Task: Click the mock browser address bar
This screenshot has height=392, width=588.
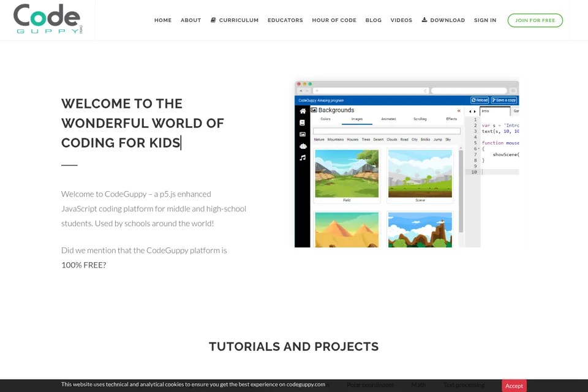Action: point(372,91)
